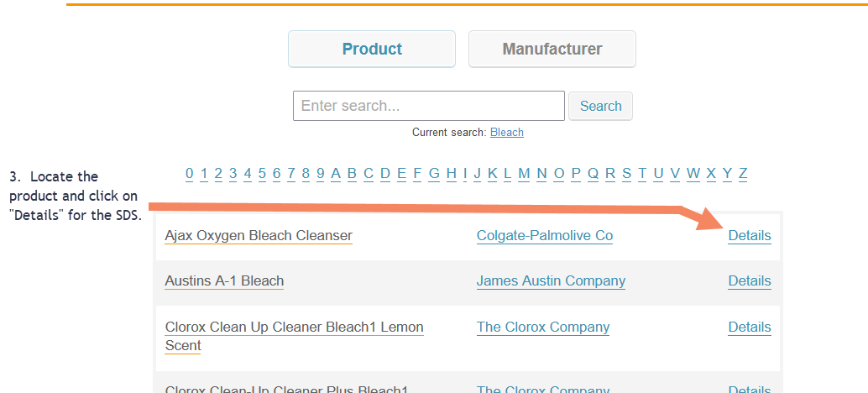868x393 pixels.
Task: Filter products by number 0
Action: point(190,174)
